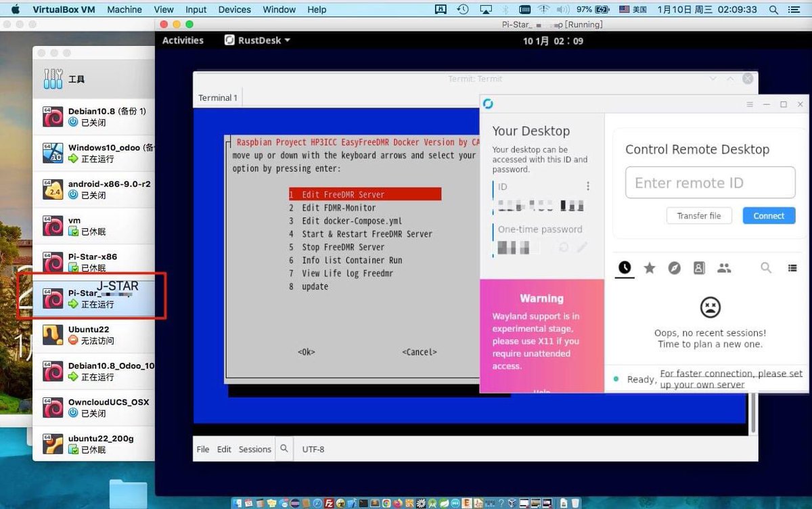Viewport: 812px width, 509px height.
Task: Open Spotlight search from the macOS menu bar
Action: [773, 9]
